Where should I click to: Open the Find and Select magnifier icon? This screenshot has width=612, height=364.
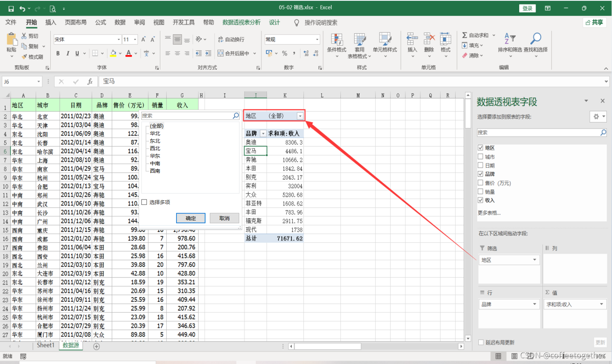click(536, 39)
